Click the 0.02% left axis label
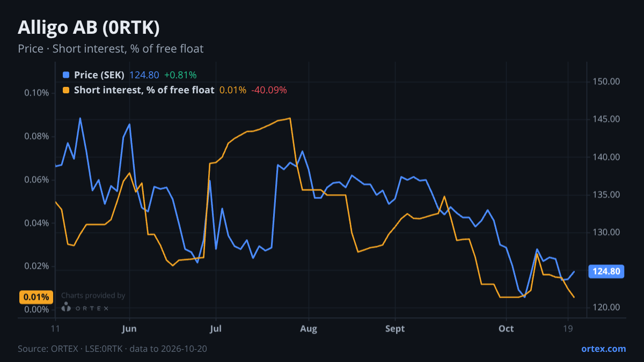The image size is (644, 362). click(x=36, y=267)
